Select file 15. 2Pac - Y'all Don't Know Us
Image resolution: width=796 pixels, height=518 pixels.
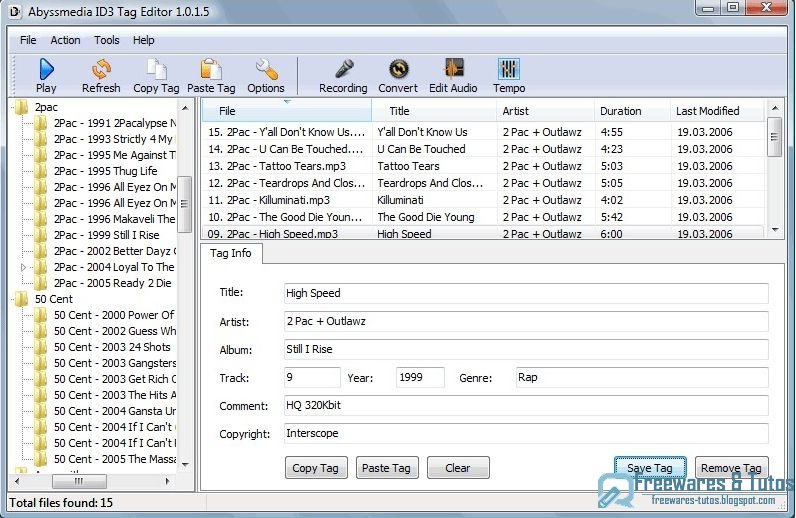[x=483, y=132]
